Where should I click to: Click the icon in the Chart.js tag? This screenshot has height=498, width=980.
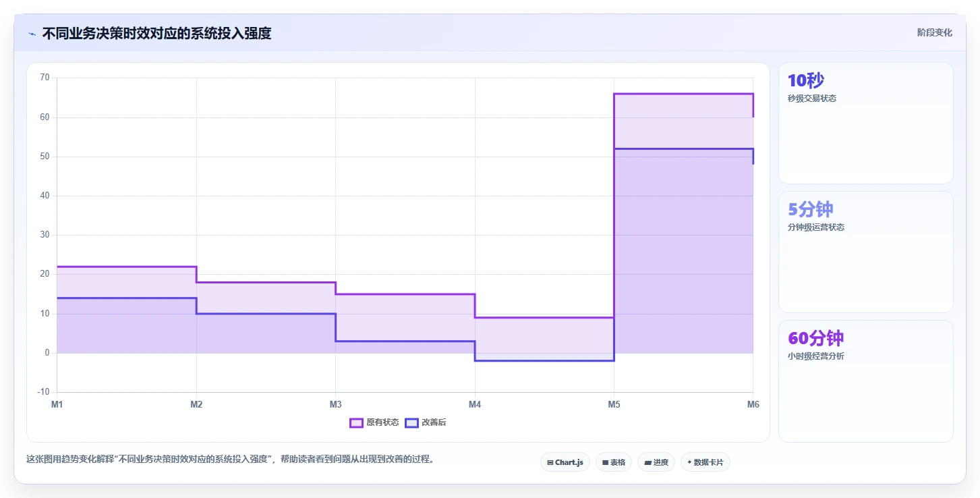click(550, 463)
